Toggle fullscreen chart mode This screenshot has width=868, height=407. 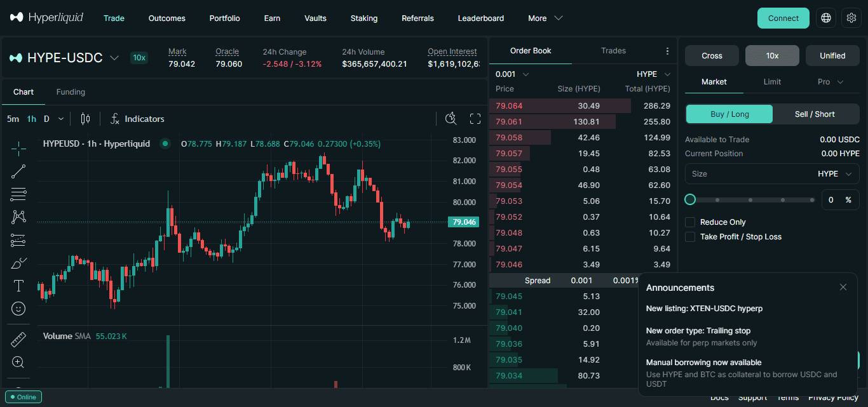(x=475, y=119)
